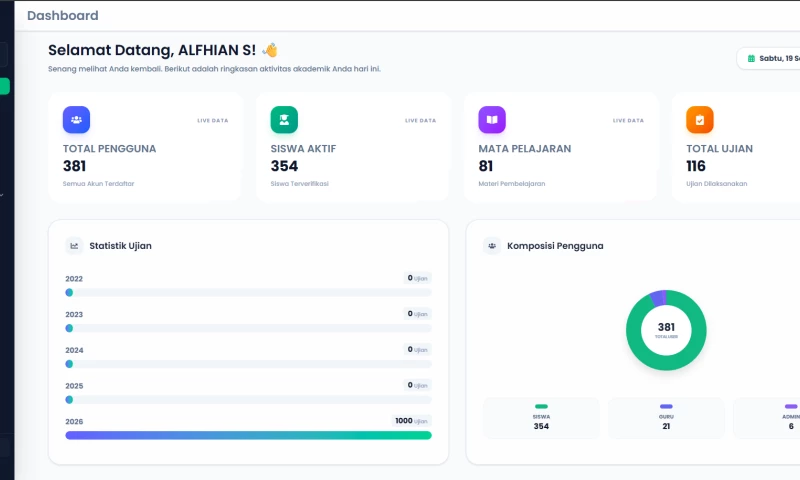Click the 2024 exam progress bar

tap(248, 364)
